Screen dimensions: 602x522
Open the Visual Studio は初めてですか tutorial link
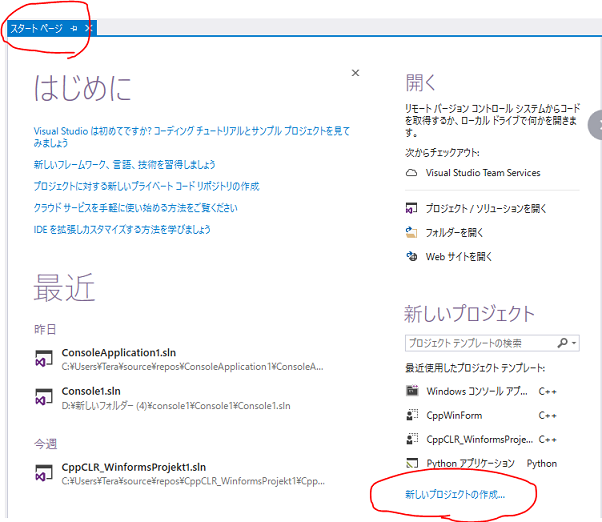pyautogui.click(x=192, y=137)
